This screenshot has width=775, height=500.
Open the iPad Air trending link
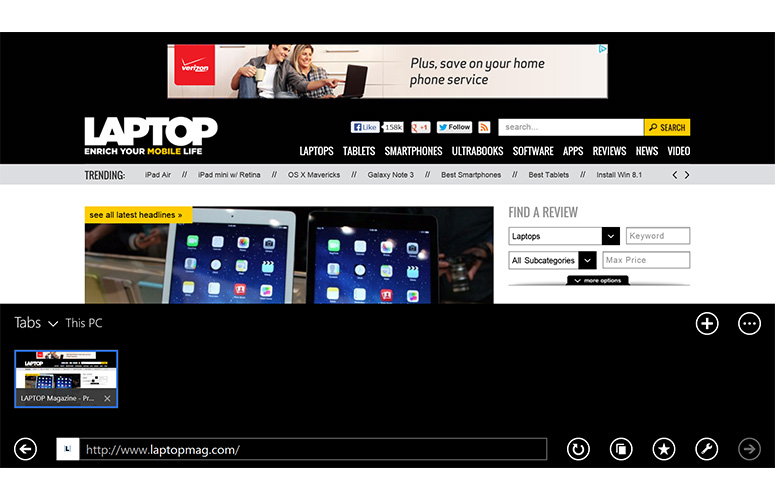click(158, 175)
